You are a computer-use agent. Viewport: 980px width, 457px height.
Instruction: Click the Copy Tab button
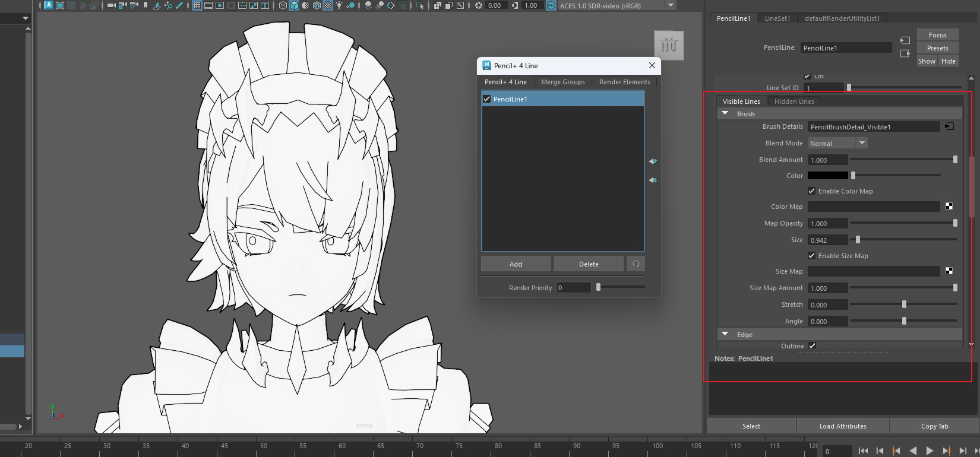coord(935,426)
